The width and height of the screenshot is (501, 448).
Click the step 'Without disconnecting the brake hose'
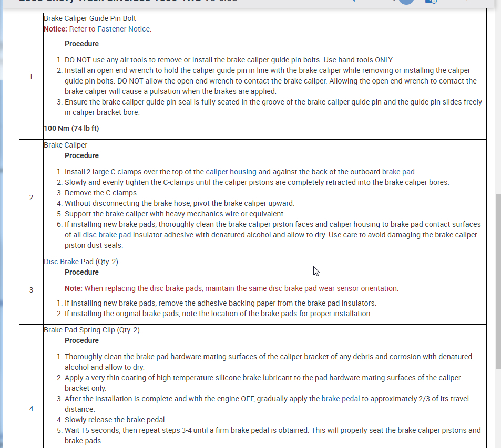(180, 203)
